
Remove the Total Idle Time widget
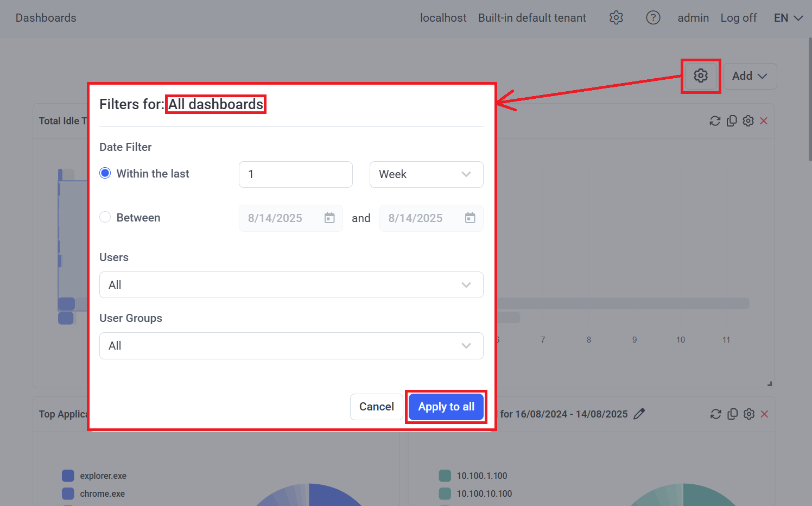click(x=764, y=121)
